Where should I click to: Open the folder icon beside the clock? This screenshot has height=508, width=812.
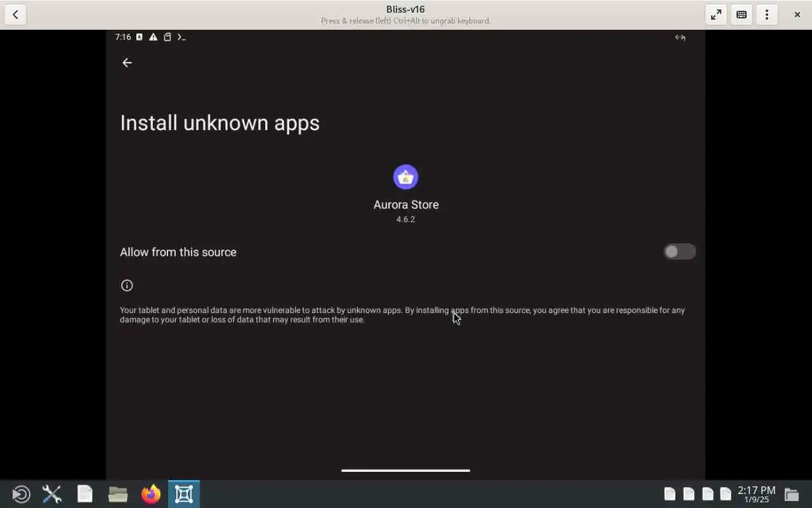(x=791, y=494)
